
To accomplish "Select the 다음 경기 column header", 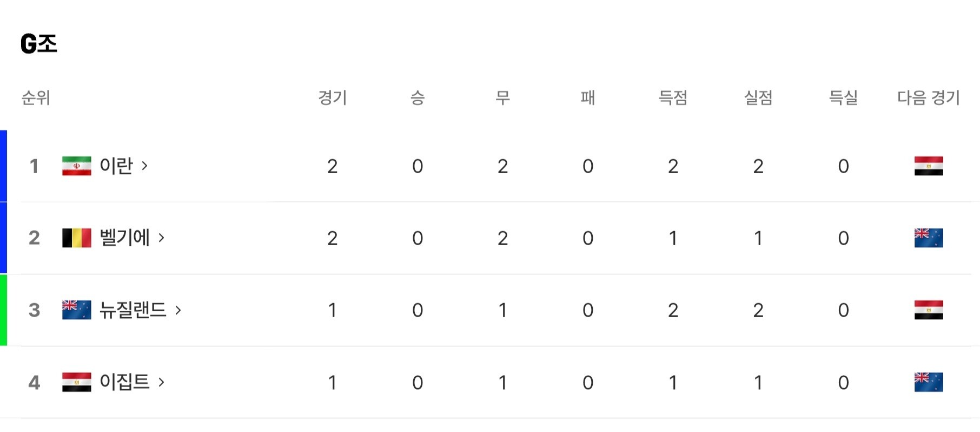I will click(929, 97).
